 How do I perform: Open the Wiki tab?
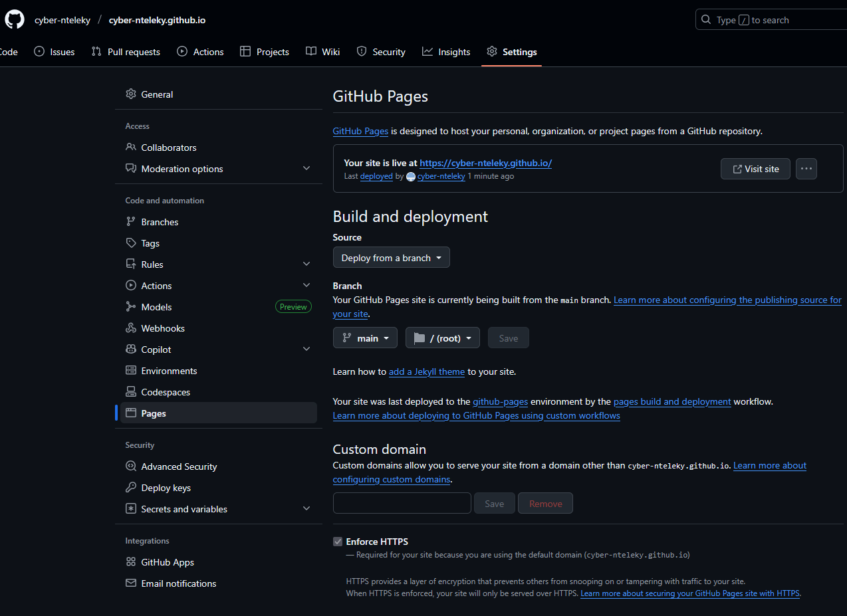point(322,52)
